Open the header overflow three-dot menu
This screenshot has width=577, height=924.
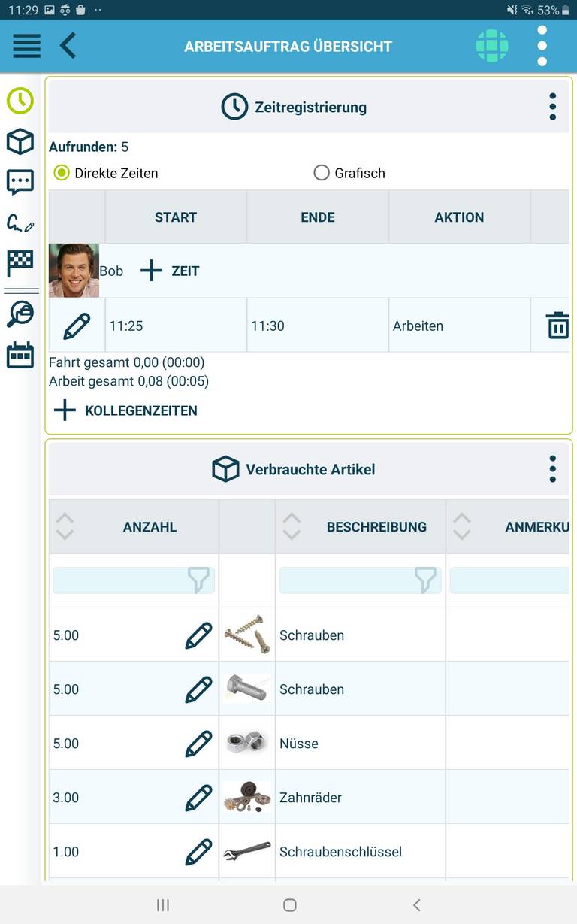542,46
